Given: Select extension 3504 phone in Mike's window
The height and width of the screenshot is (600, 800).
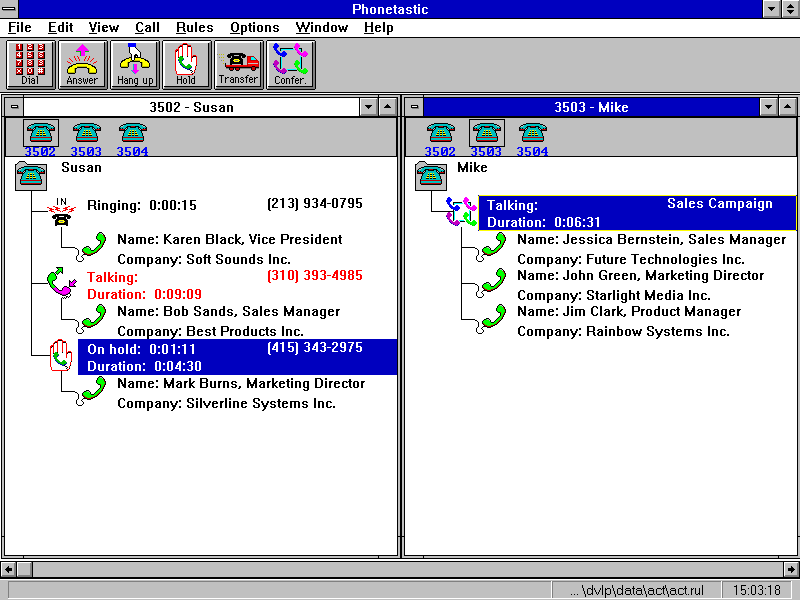Looking at the screenshot, I should click(x=532, y=139).
